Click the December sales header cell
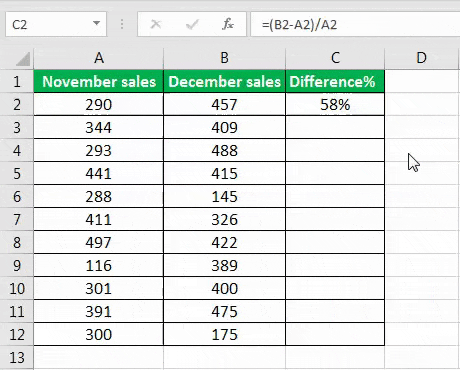 tap(224, 81)
